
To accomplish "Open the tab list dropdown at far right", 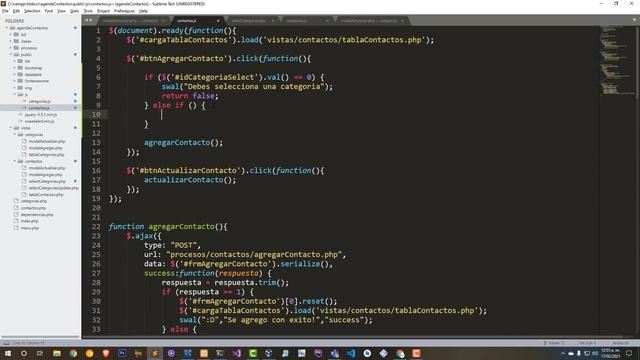I will 634,19.
